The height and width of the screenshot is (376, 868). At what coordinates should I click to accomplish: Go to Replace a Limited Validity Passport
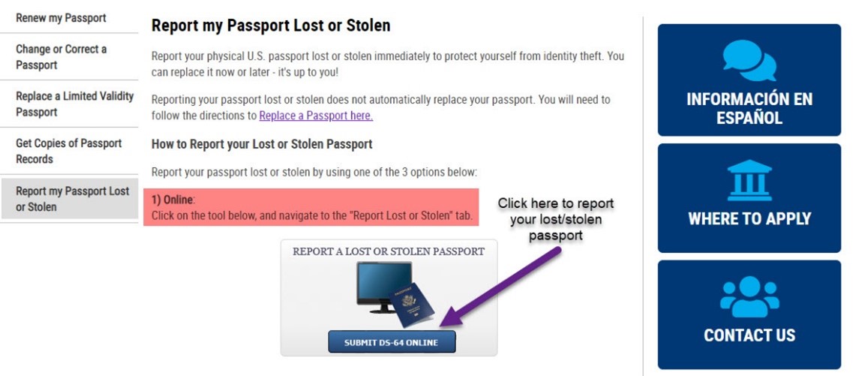point(74,104)
